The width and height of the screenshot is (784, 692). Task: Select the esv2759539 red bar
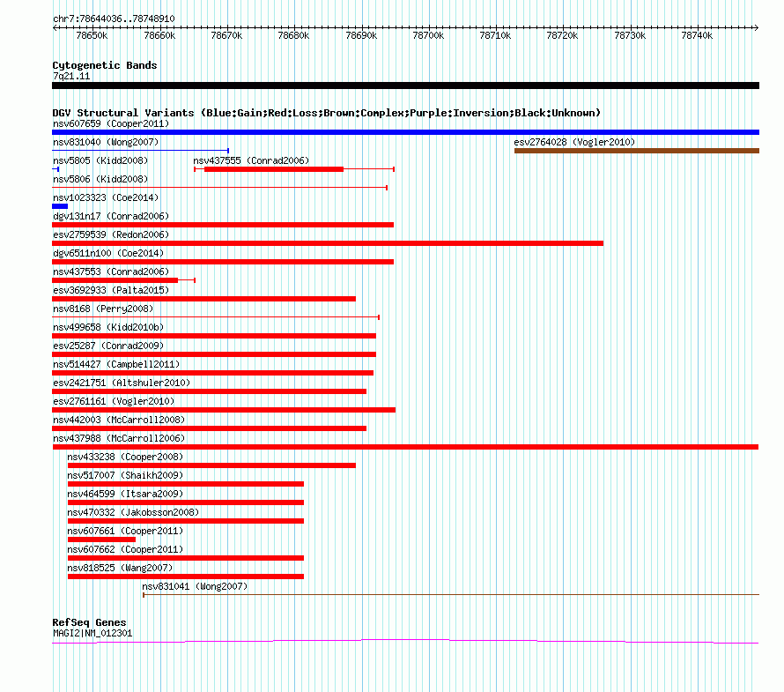coord(328,243)
